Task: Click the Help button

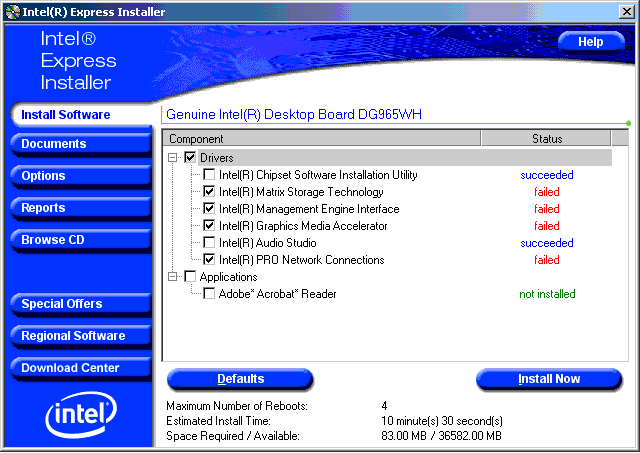Action: 591,42
